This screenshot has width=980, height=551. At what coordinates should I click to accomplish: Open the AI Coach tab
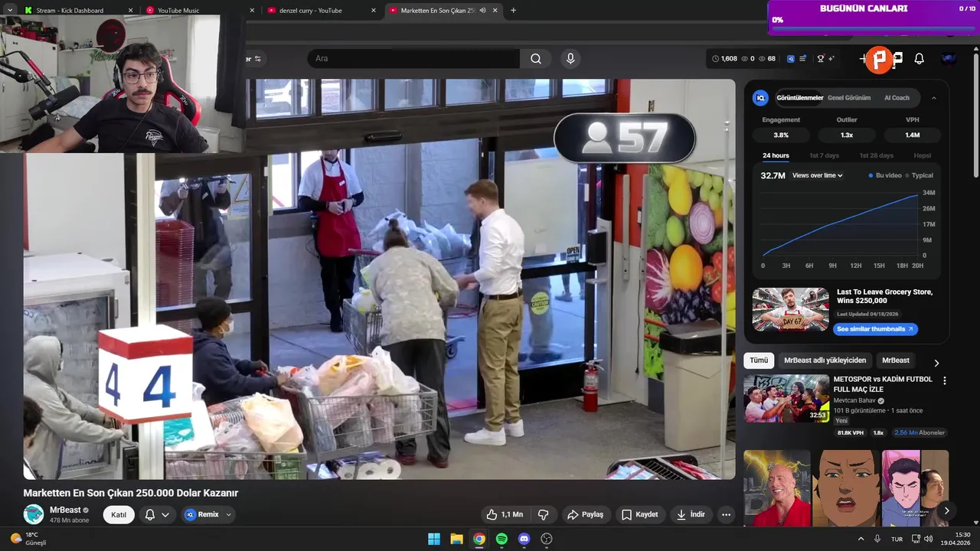[x=897, y=98]
